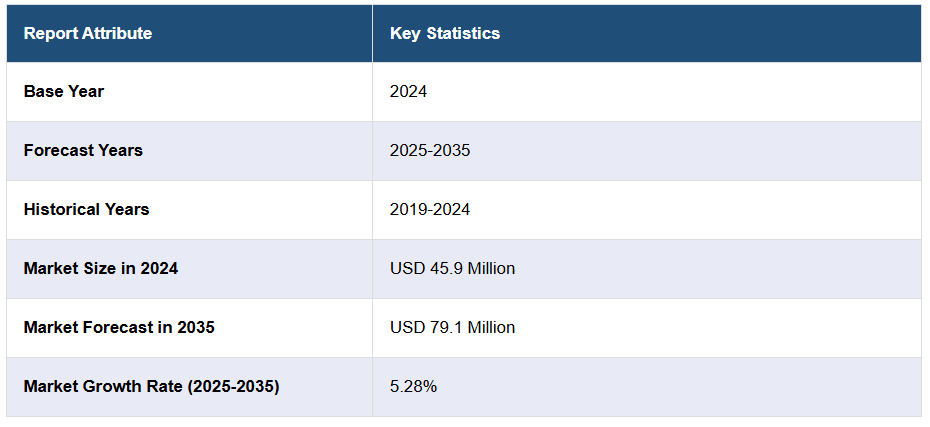The image size is (930, 427).
Task: Select the Forecast Years label cell
Action: tap(83, 150)
